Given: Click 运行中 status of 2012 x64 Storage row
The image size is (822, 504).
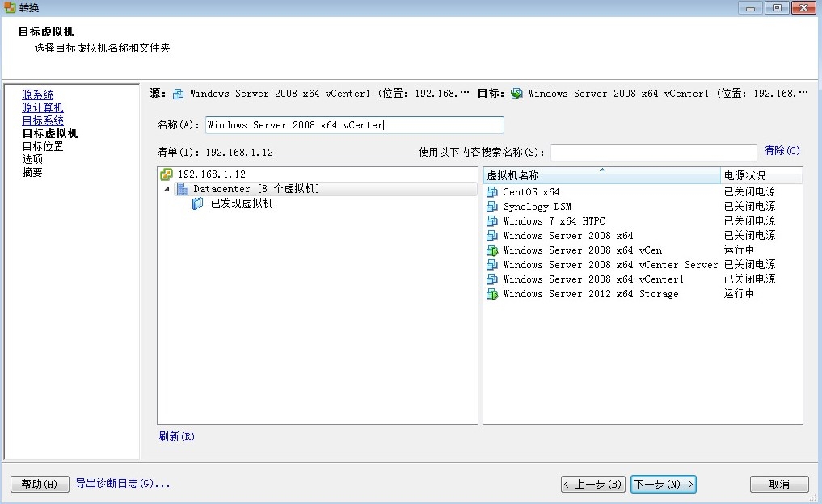Looking at the screenshot, I should click(x=740, y=293).
